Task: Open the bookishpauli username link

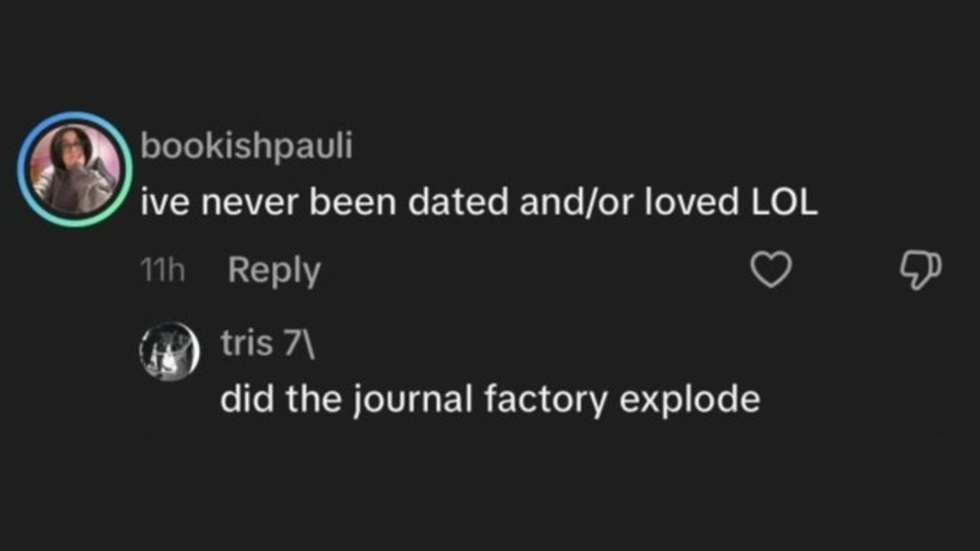Action: tap(247, 146)
